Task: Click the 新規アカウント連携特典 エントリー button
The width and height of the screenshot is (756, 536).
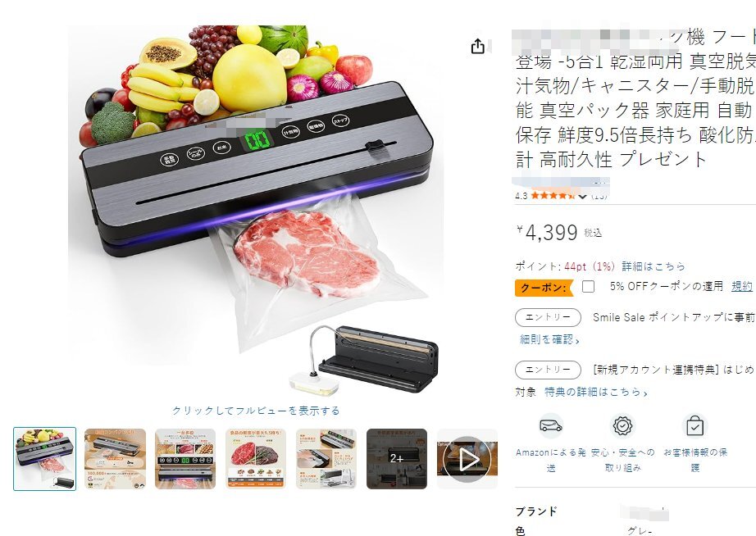Action: (549, 370)
